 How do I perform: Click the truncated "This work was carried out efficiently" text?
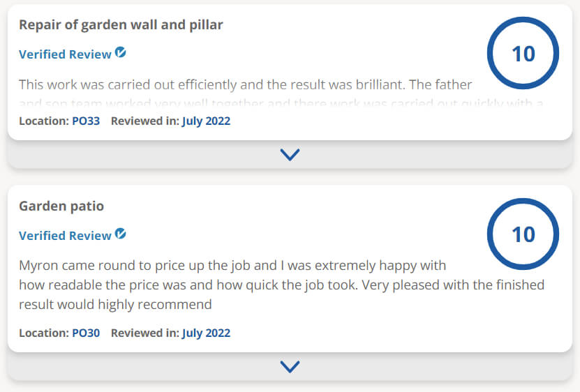245,84
